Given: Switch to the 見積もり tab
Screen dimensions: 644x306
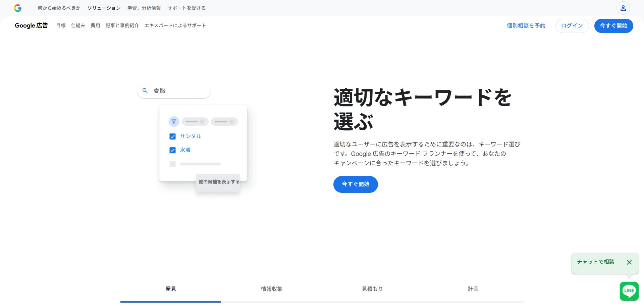Looking at the screenshot, I should (372, 289).
